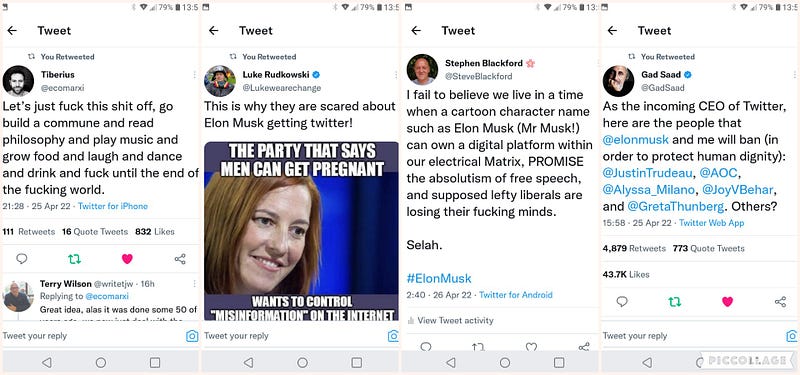
Task: Share Gad Saad's tweet
Action: tap(781, 302)
